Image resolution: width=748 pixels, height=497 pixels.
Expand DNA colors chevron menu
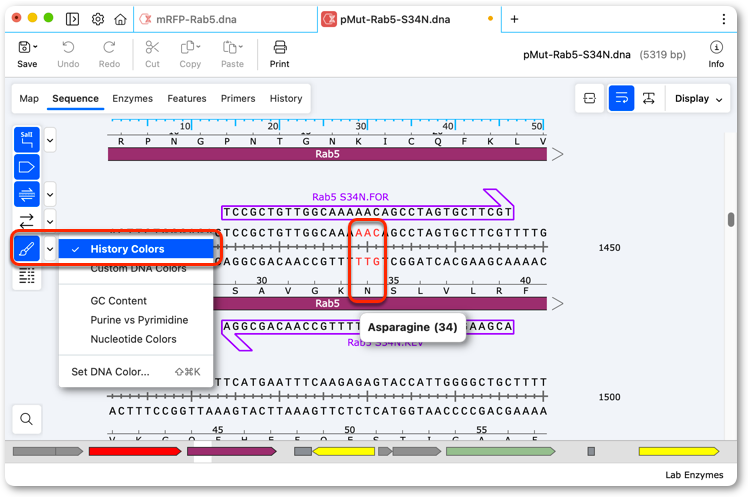tap(50, 249)
